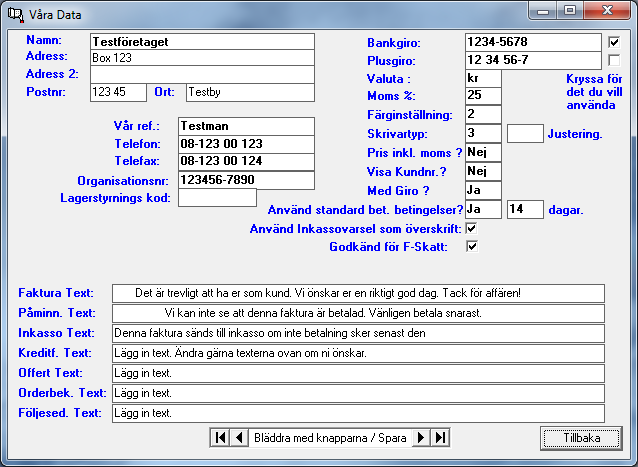Click the empty Adress 2 field
This screenshot has height=467, width=638.
[x=202, y=75]
